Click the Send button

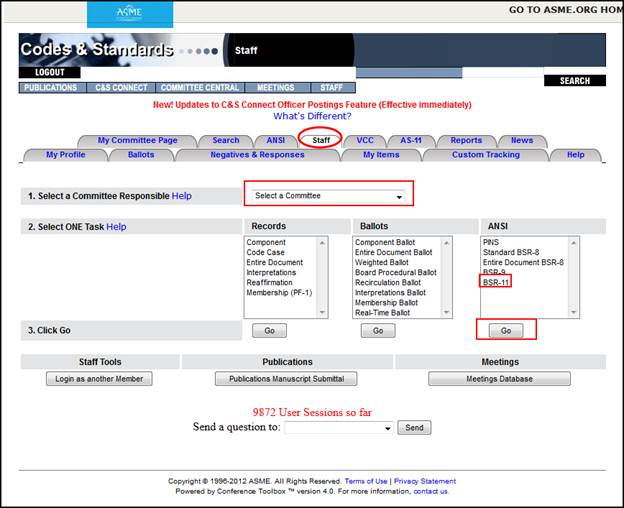tap(414, 428)
